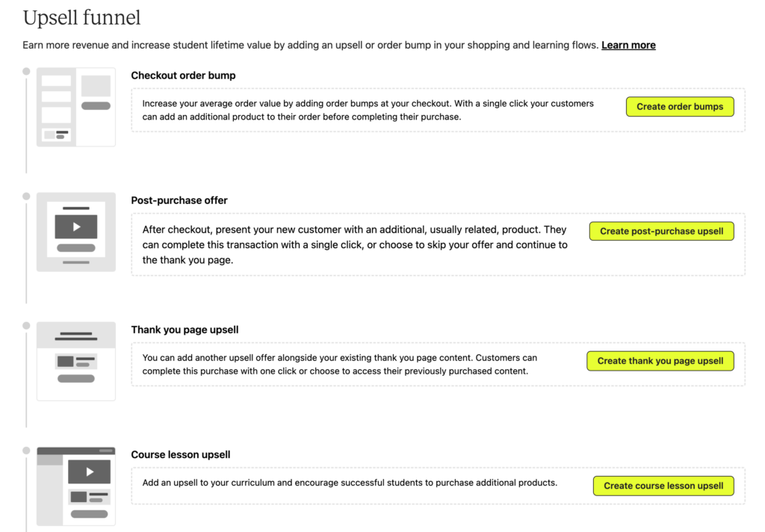Open the Learn more link
This screenshot has width=765, height=532.
point(628,46)
